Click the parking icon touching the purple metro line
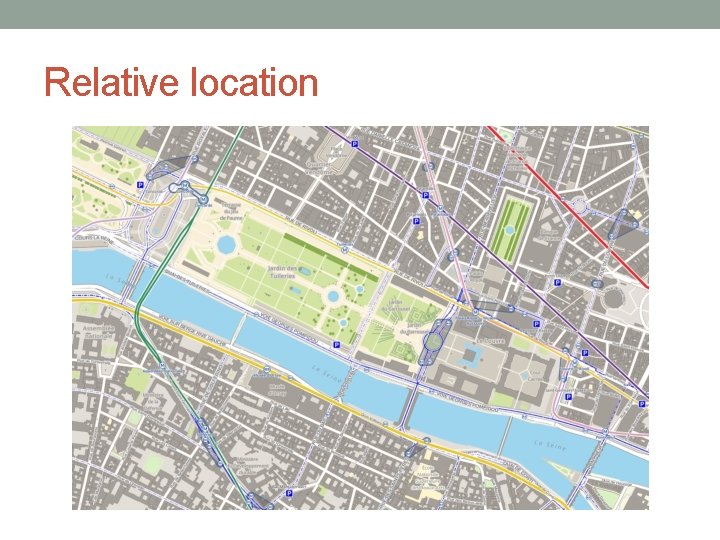This screenshot has width=720, height=540. (425, 195)
